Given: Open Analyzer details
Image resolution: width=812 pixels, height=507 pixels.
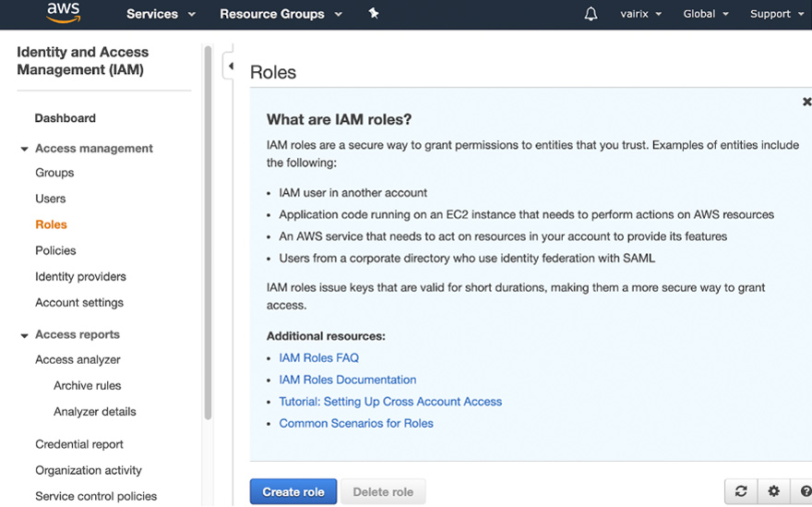Looking at the screenshot, I should [x=95, y=412].
